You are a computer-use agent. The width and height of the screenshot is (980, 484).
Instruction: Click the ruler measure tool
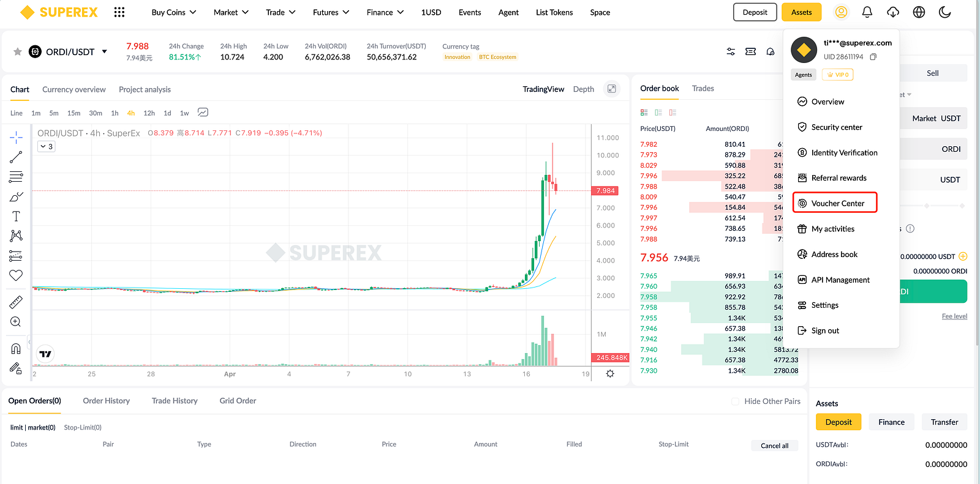(16, 302)
